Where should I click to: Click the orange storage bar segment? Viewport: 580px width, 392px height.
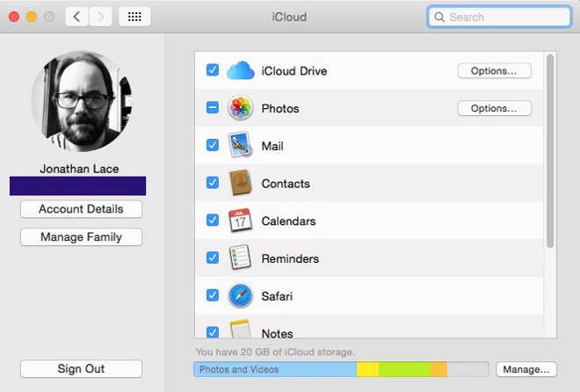[439, 369]
